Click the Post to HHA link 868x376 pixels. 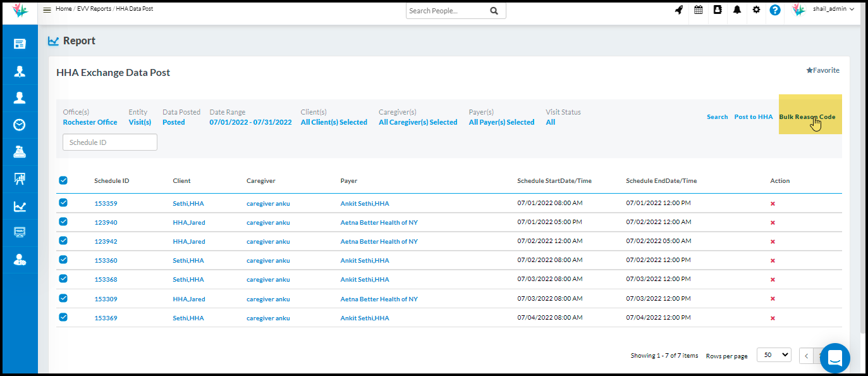[x=753, y=117]
